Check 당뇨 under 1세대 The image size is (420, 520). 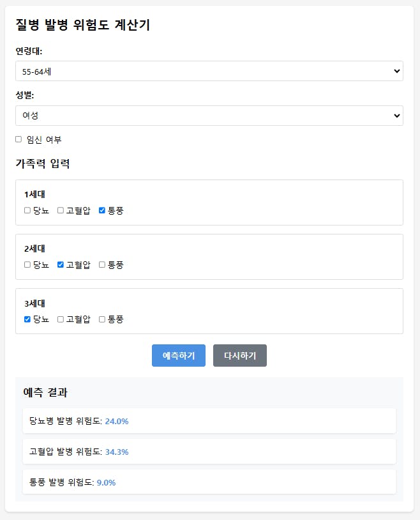[x=27, y=210]
